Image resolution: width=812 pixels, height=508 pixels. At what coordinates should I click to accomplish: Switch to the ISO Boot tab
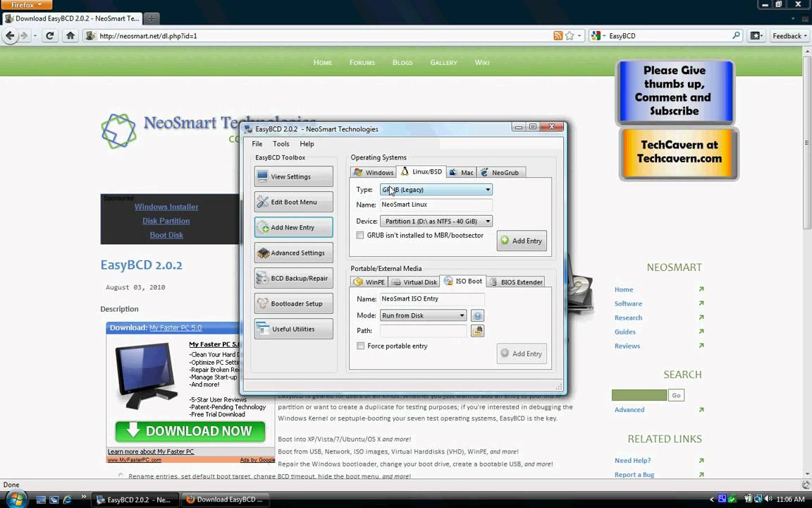coord(462,280)
